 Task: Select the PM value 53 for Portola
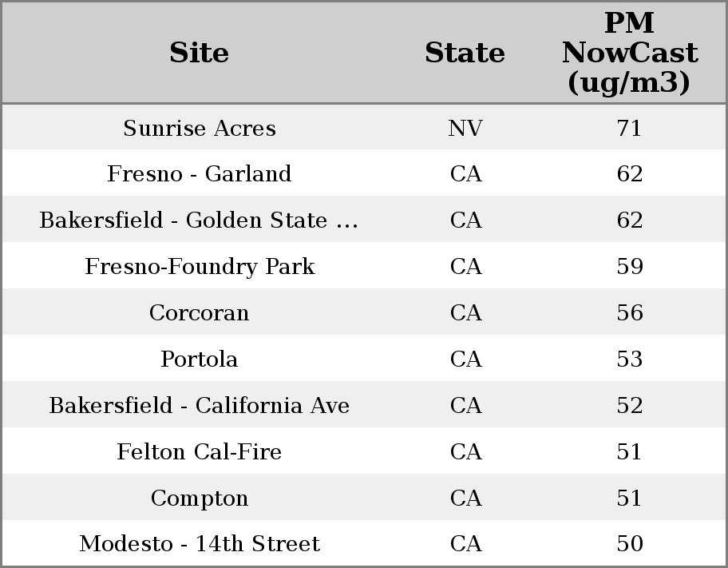click(x=630, y=359)
